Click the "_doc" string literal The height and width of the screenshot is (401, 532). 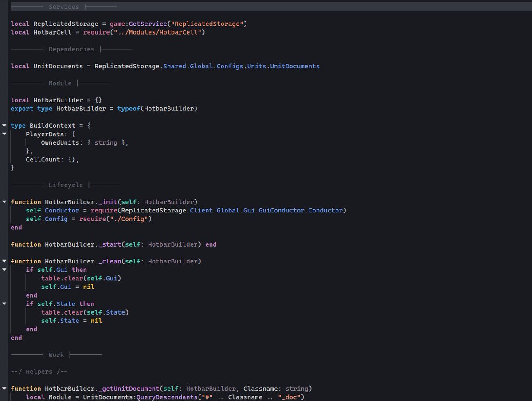click(x=289, y=397)
